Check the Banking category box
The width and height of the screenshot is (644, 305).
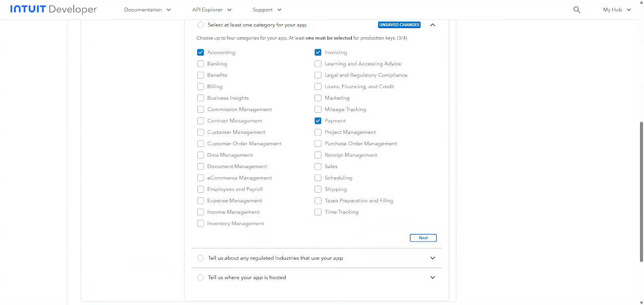[x=201, y=64]
